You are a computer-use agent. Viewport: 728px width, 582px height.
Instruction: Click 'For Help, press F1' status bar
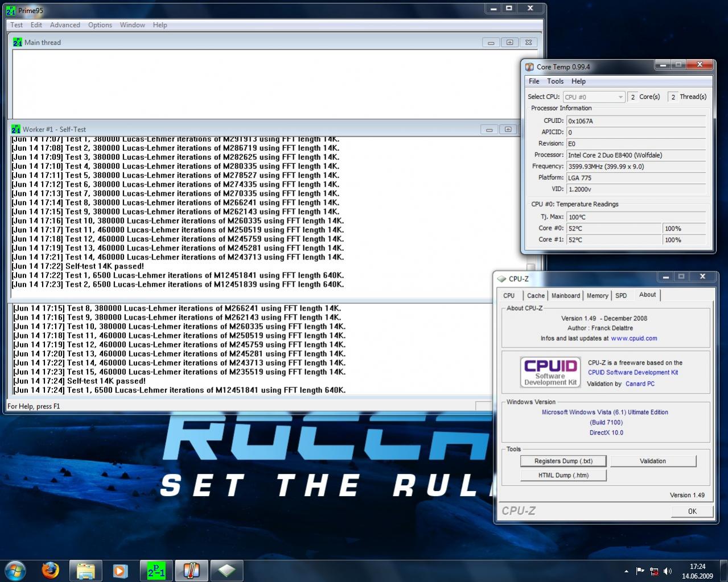(x=34, y=406)
